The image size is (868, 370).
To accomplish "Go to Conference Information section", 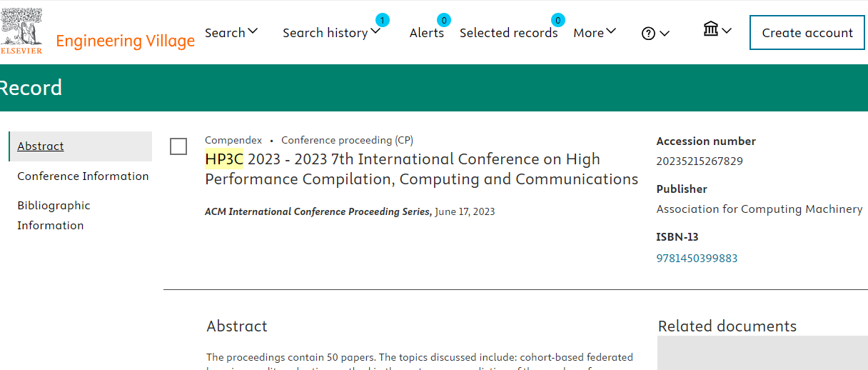I will tap(83, 176).
